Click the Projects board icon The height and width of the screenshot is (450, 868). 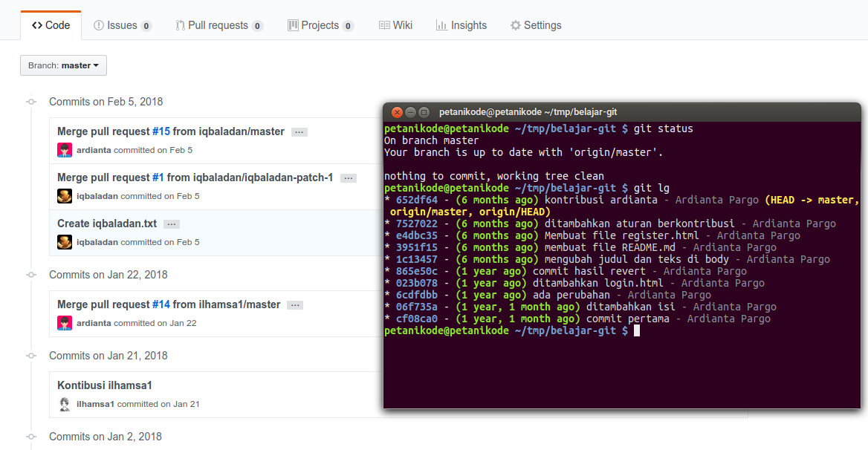tap(293, 25)
